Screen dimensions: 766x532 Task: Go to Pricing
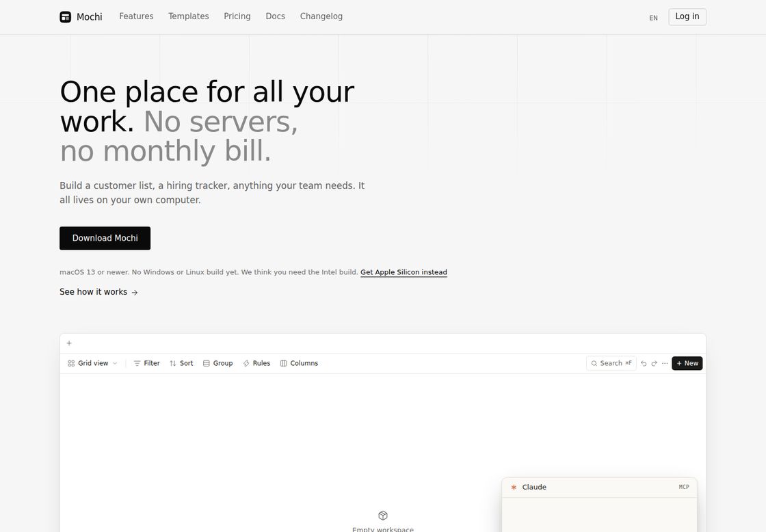237,16
